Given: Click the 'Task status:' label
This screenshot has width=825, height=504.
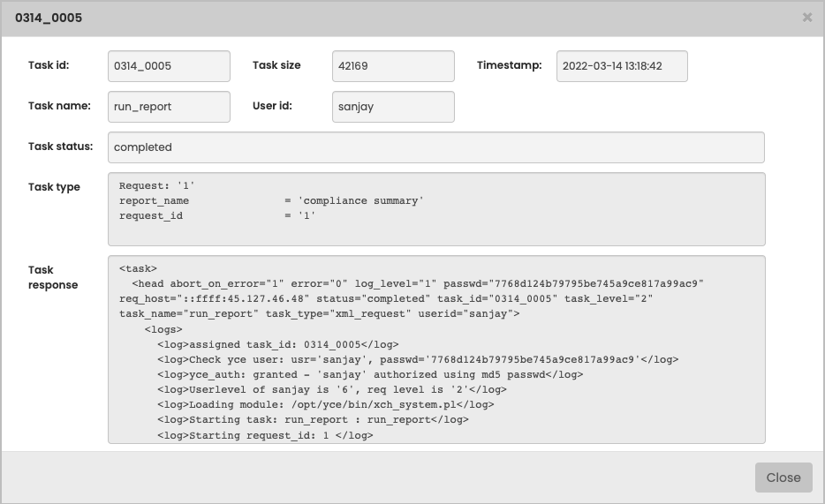Looking at the screenshot, I should tap(60, 147).
